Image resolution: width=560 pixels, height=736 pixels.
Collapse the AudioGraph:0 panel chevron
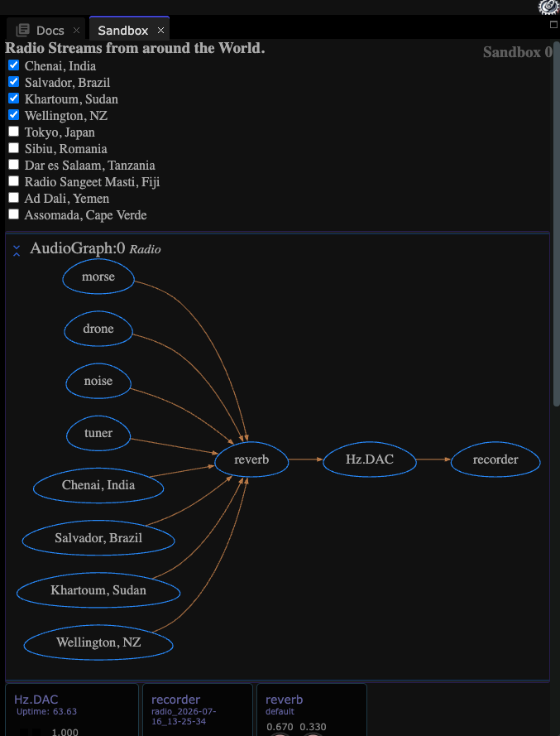click(x=17, y=250)
